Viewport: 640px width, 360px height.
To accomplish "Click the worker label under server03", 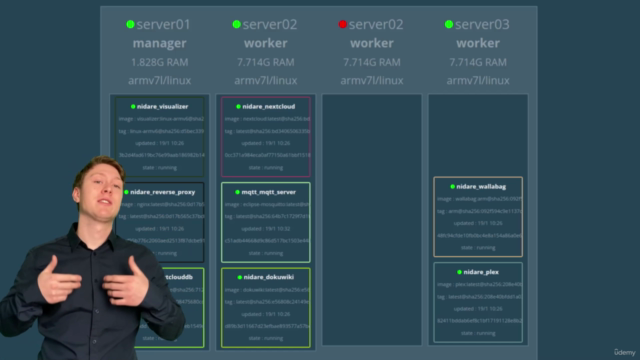I will coord(478,43).
